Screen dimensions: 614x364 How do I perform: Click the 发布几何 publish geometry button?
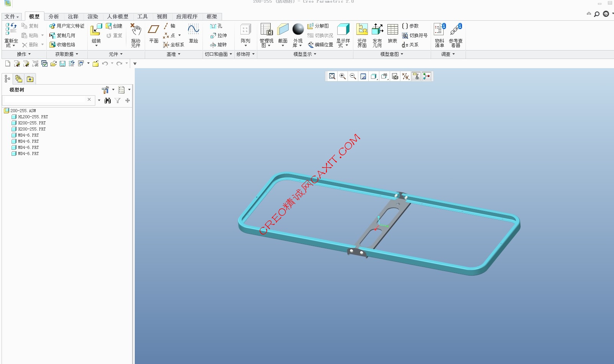coord(377,35)
